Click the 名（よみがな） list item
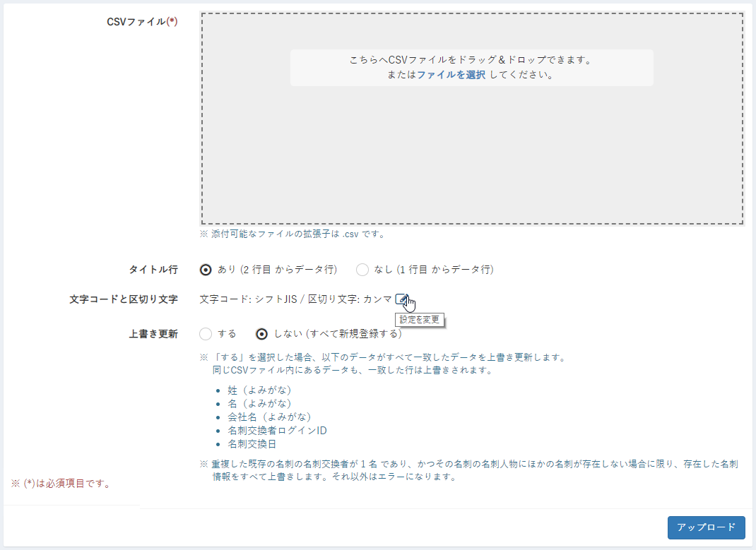Viewport: 756px width, 550px height. 260,404
